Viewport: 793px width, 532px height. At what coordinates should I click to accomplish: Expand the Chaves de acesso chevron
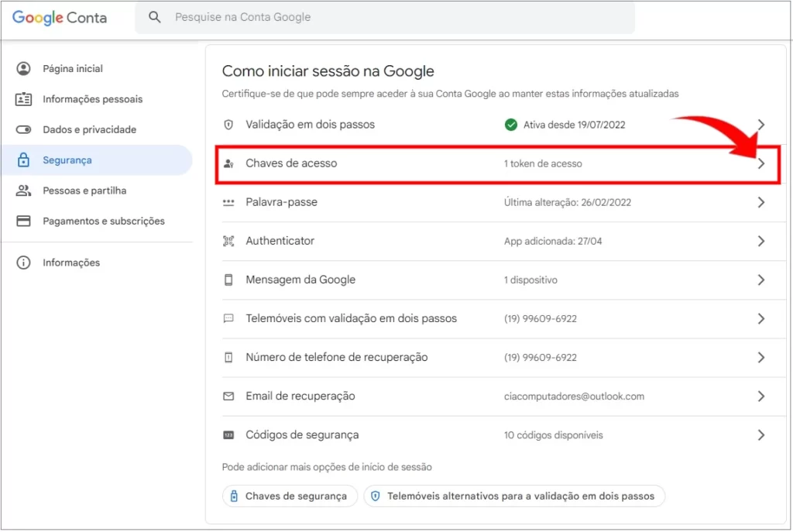761,163
